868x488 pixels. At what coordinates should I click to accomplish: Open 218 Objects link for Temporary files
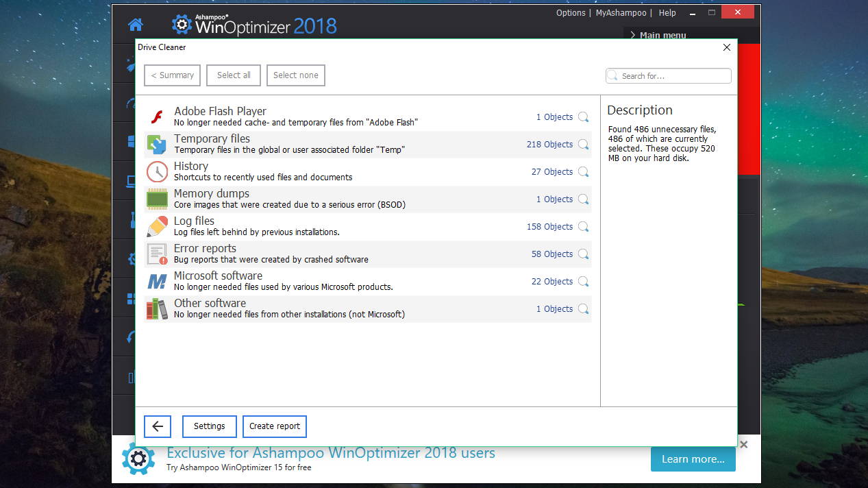coord(549,145)
